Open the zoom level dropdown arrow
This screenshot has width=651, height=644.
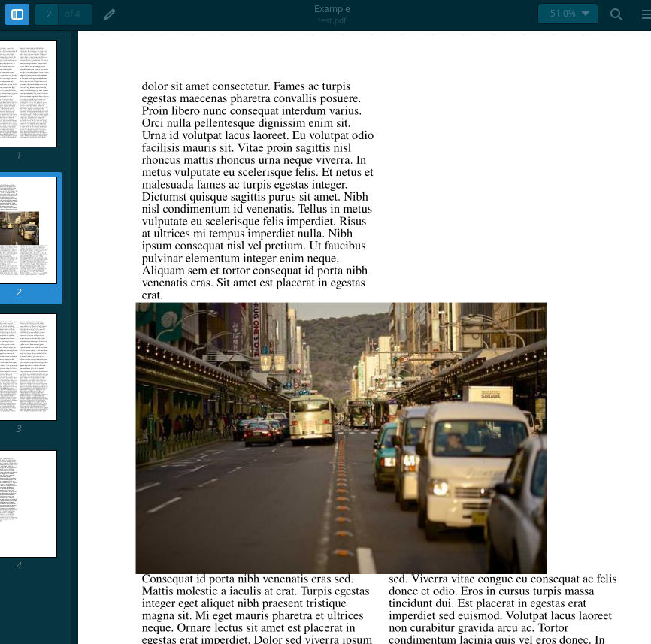pyautogui.click(x=586, y=13)
